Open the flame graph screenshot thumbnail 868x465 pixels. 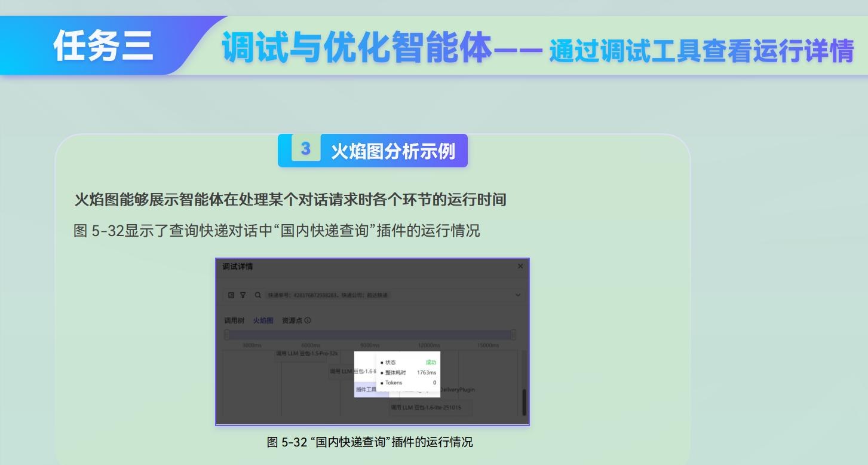(372, 342)
